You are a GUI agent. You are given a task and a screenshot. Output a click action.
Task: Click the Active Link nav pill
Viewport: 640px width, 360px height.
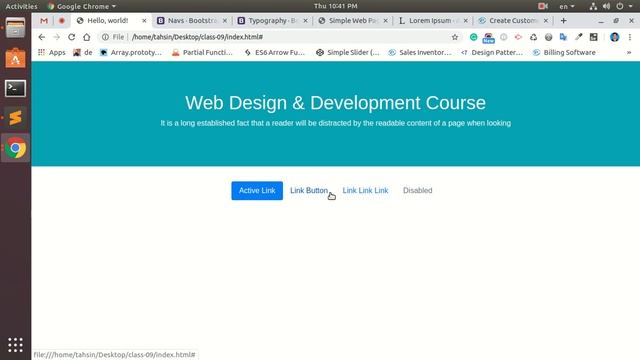point(257,191)
